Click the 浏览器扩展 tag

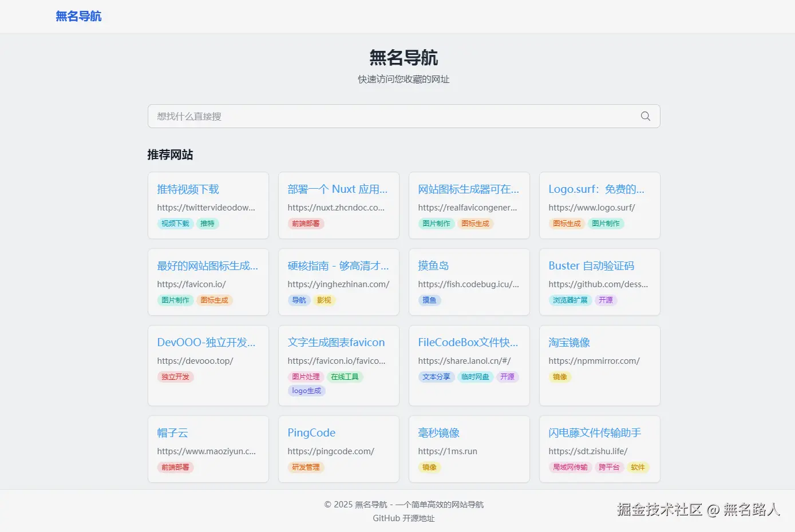(570, 300)
